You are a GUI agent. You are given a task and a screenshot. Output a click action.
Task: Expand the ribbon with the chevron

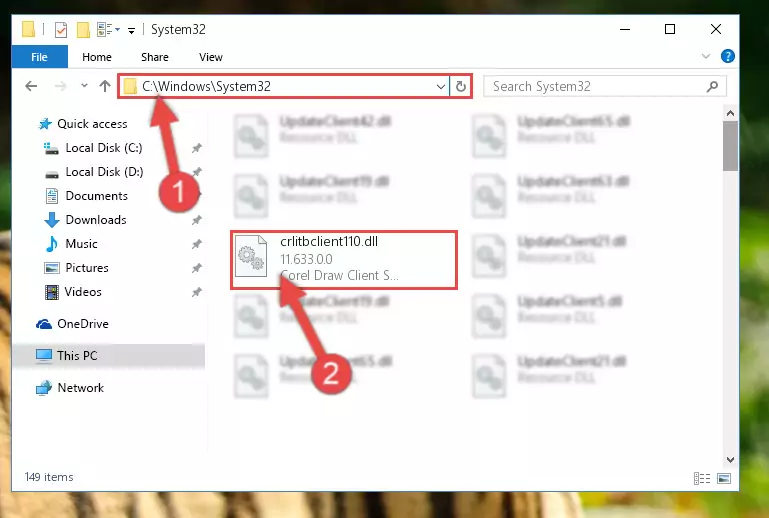[x=706, y=56]
